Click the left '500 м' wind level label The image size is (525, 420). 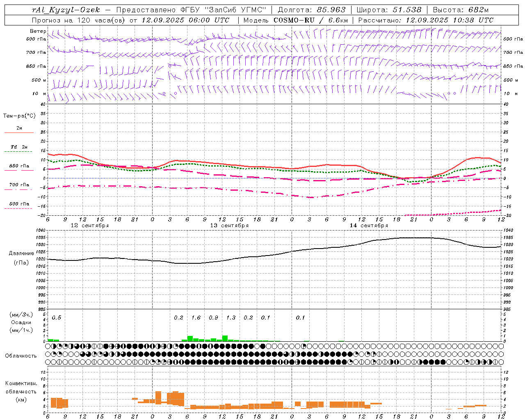(x=39, y=80)
